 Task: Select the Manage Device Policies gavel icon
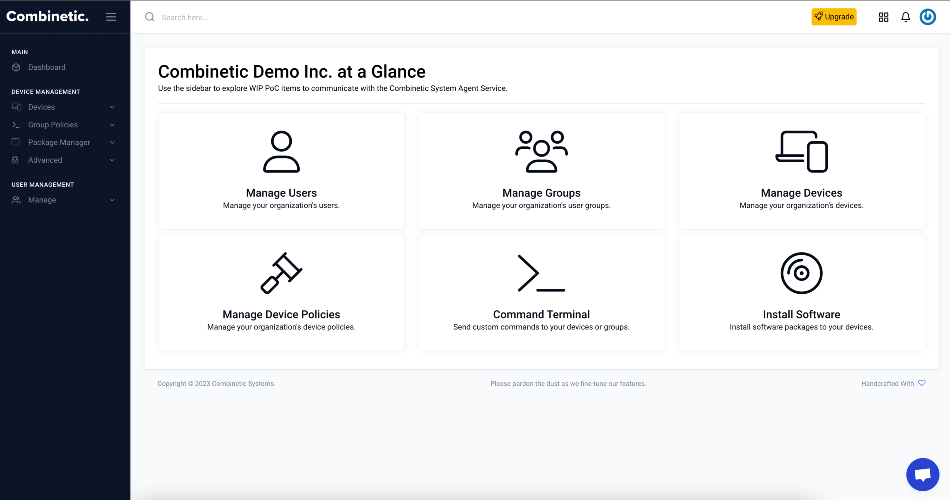281,273
